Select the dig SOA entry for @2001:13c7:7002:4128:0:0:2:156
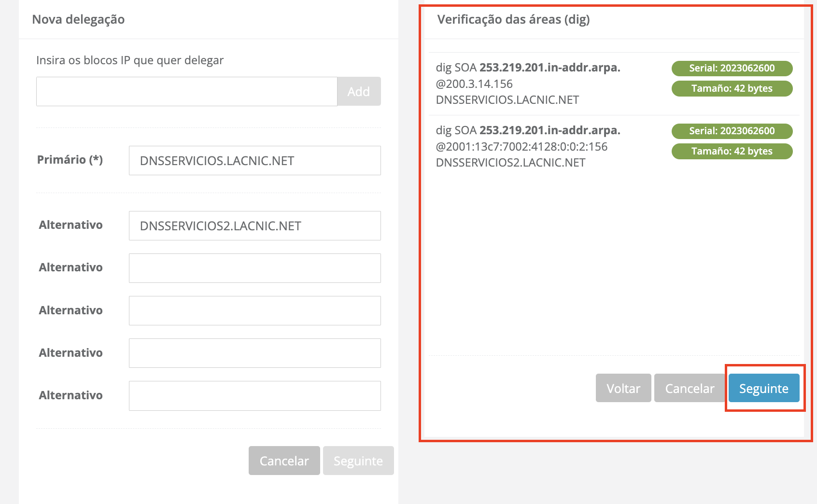Screen dimensions: 817x504 (528, 146)
